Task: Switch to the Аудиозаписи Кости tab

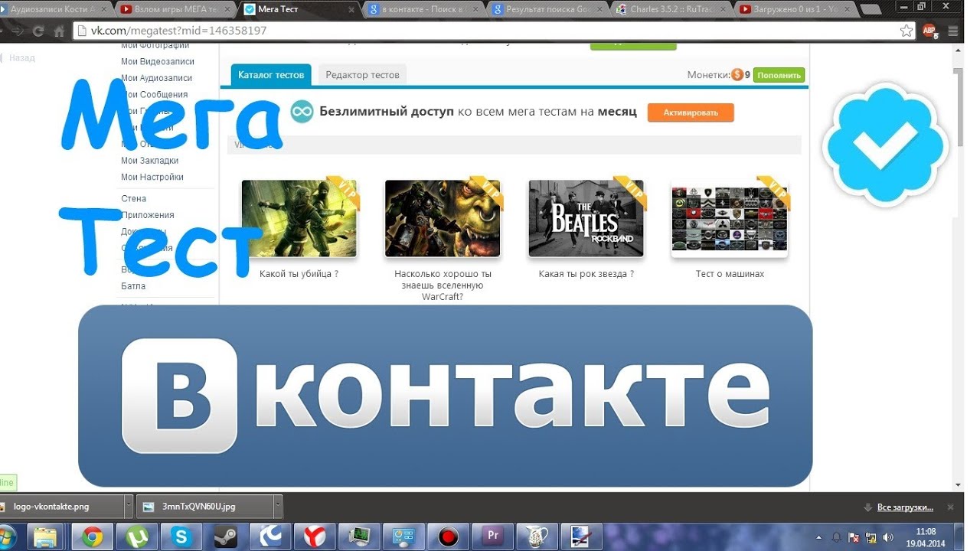Action: 54,10
